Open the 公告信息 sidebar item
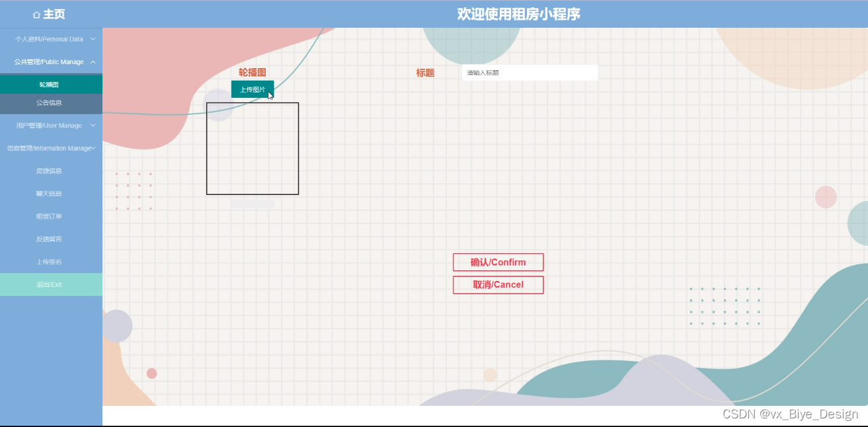 [x=51, y=103]
